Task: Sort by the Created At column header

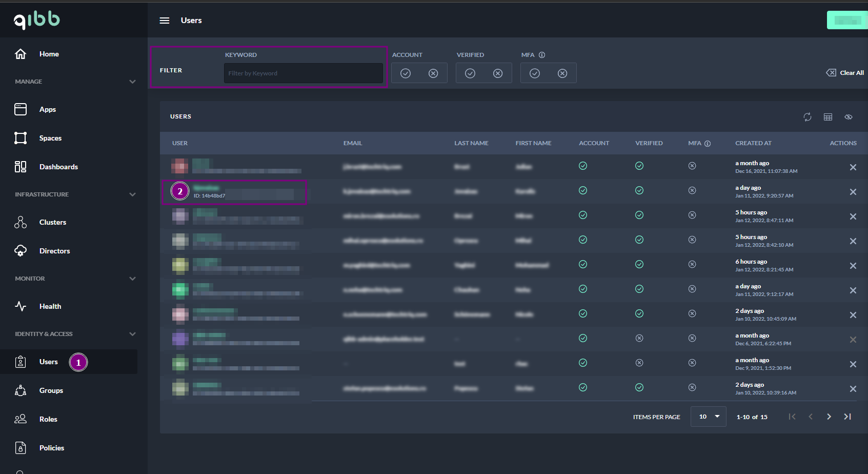Action: point(753,143)
